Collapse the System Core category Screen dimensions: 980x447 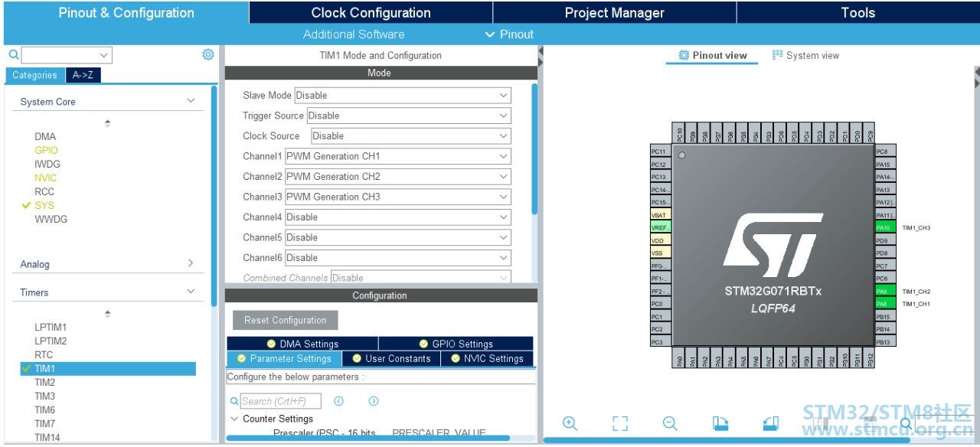coord(191,101)
